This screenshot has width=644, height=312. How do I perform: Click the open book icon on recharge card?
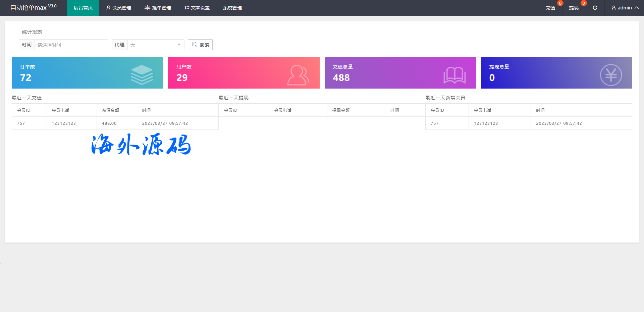click(454, 75)
